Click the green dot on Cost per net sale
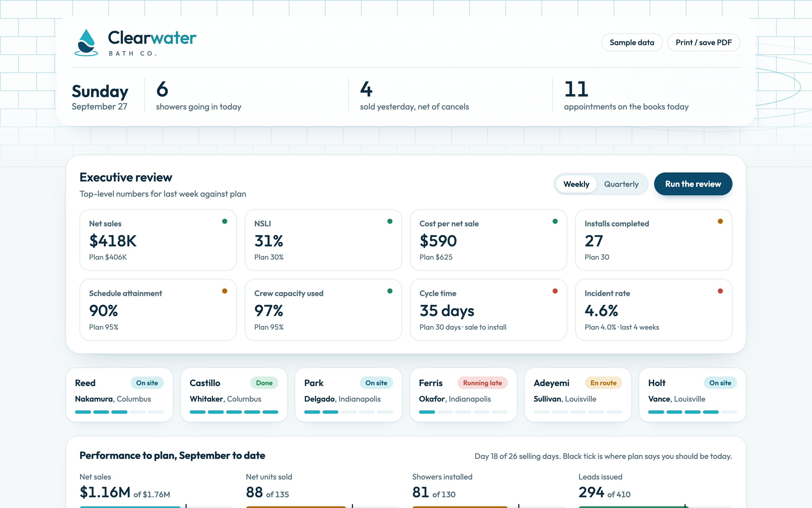Viewport: 812px width, 508px height. click(555, 221)
